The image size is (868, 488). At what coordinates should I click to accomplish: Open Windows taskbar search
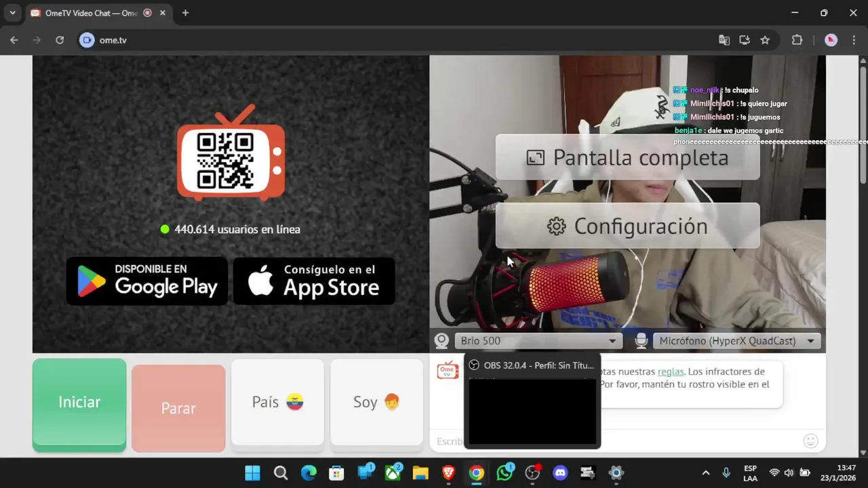click(281, 473)
